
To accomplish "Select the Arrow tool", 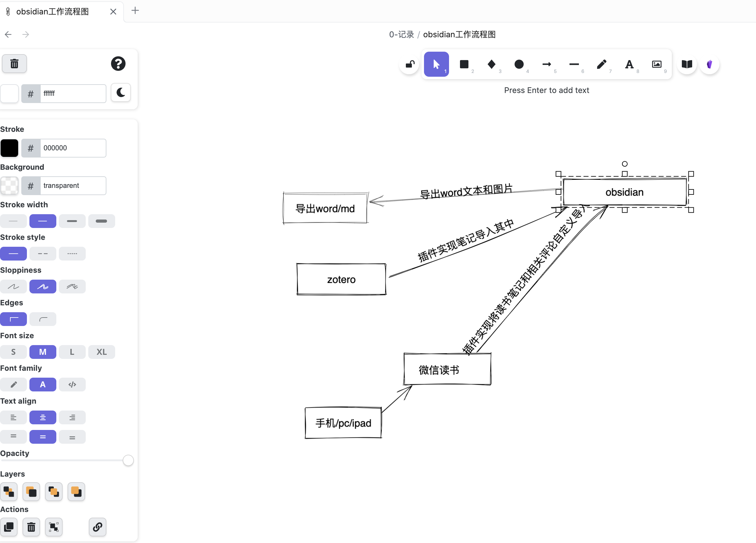I will [546, 64].
